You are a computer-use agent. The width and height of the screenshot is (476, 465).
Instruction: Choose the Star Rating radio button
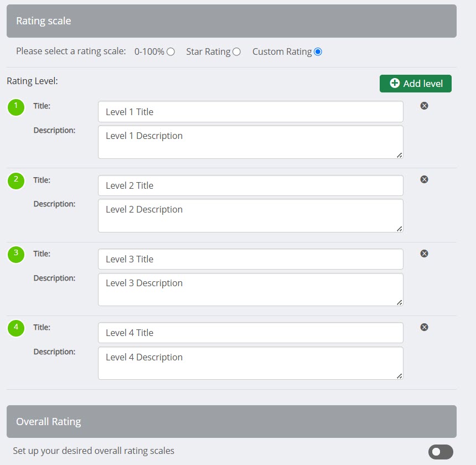pyautogui.click(x=236, y=52)
